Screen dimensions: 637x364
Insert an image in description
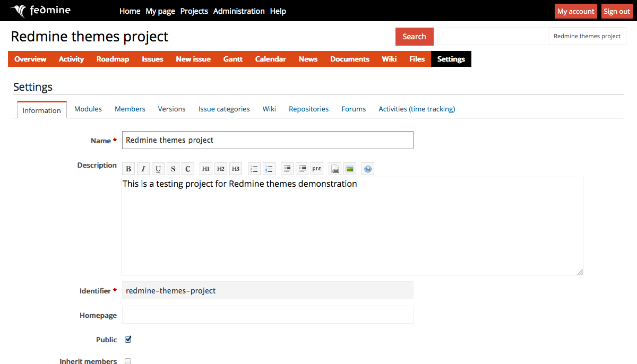350,169
